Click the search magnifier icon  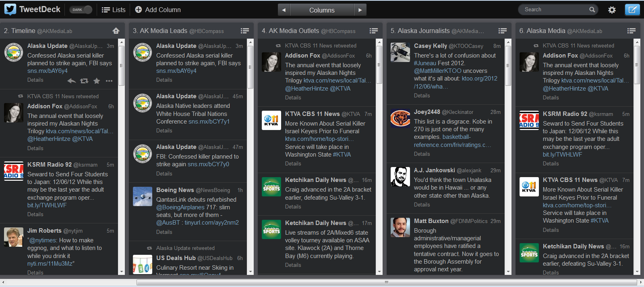coord(592,10)
